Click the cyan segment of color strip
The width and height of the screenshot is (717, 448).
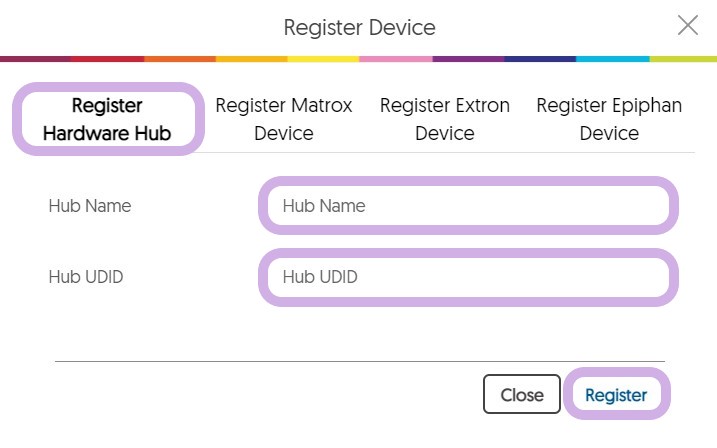(x=611, y=59)
